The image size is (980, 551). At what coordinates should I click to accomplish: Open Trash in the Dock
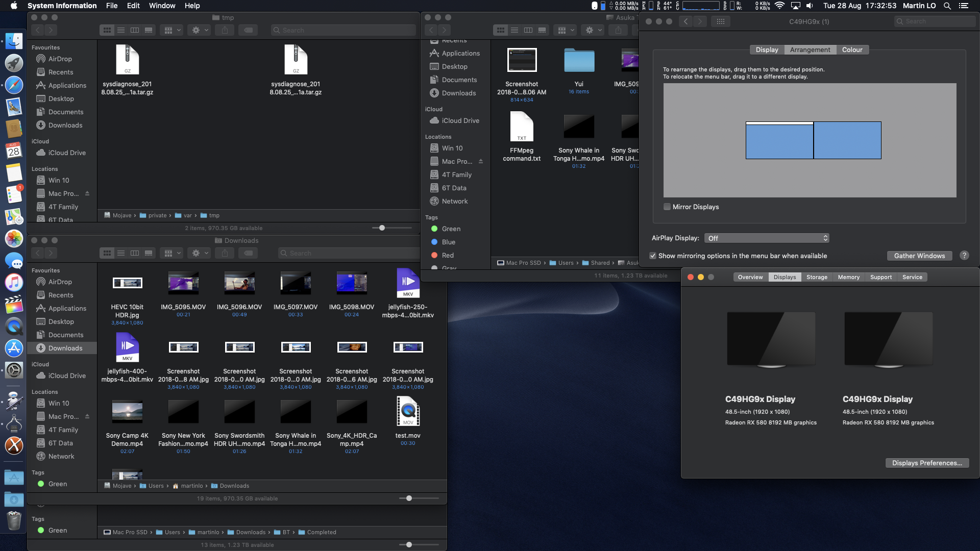coord(14,521)
